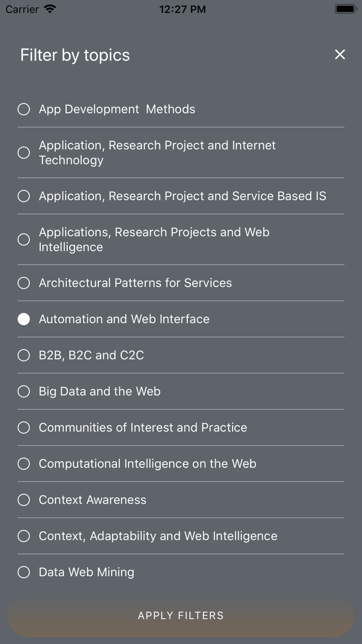Tap the battery icon in status bar
This screenshot has height=644, width=362.
(x=345, y=9)
